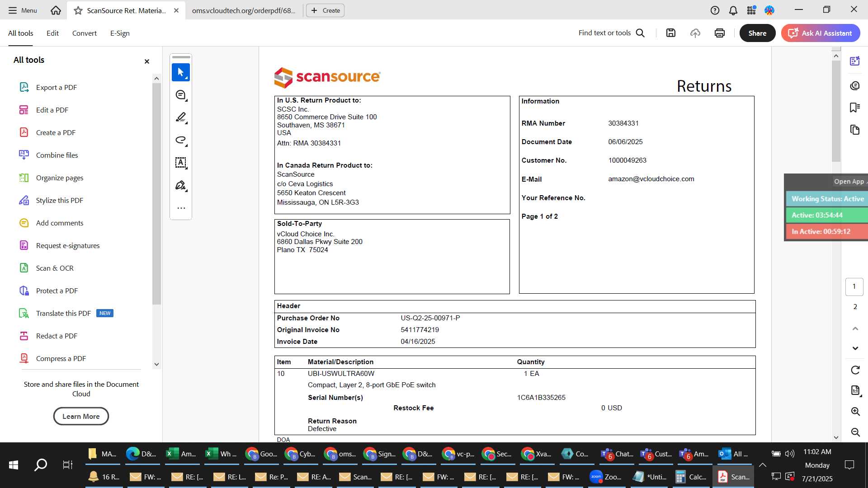Open AI Assistant panel in right rail

pos(854,61)
